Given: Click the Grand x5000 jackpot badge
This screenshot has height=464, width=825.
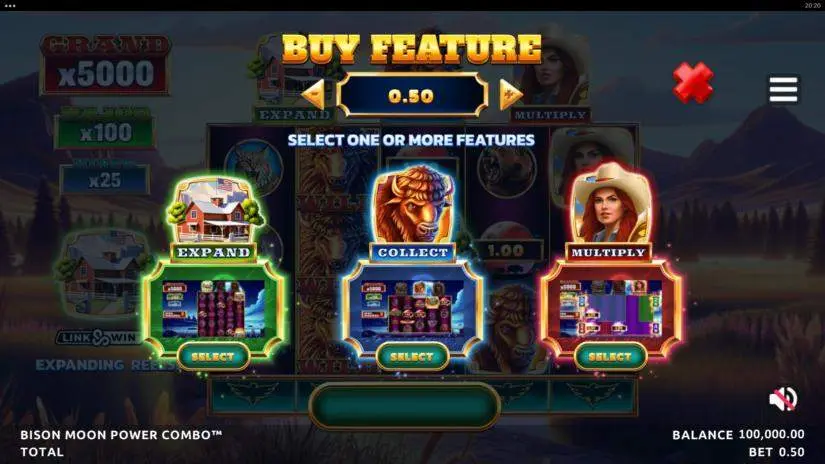Looking at the screenshot, I should click(106, 65).
